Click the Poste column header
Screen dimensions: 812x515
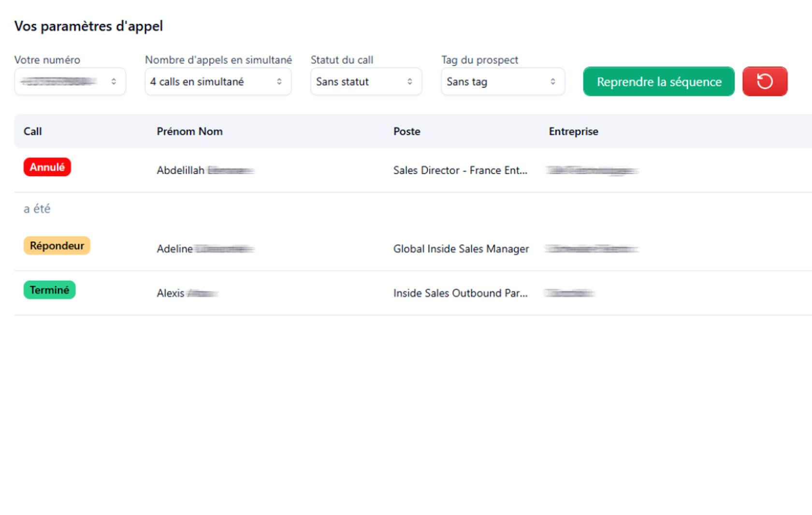pyautogui.click(x=406, y=131)
